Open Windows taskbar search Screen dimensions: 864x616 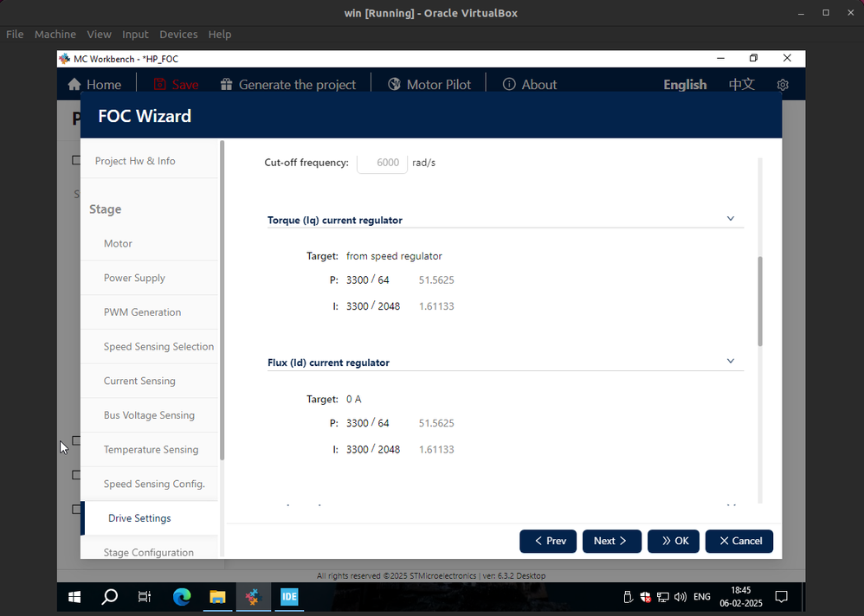click(110, 597)
